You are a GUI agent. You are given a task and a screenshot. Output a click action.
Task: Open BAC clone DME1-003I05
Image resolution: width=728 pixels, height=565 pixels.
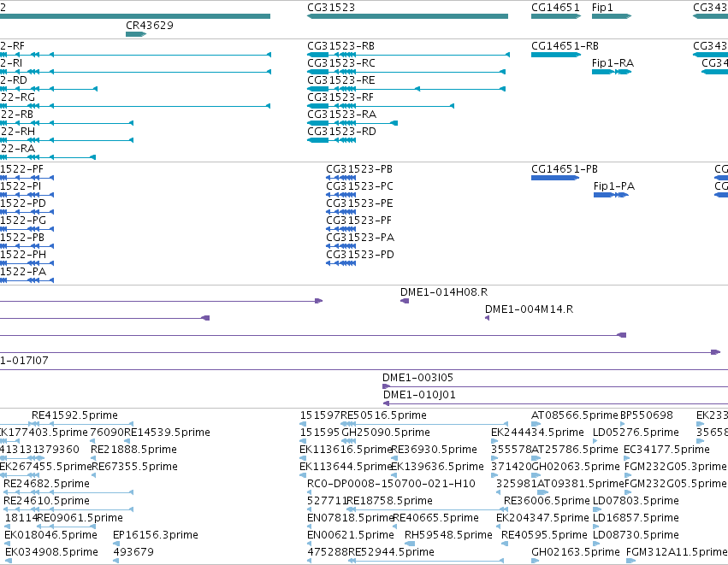point(555,386)
